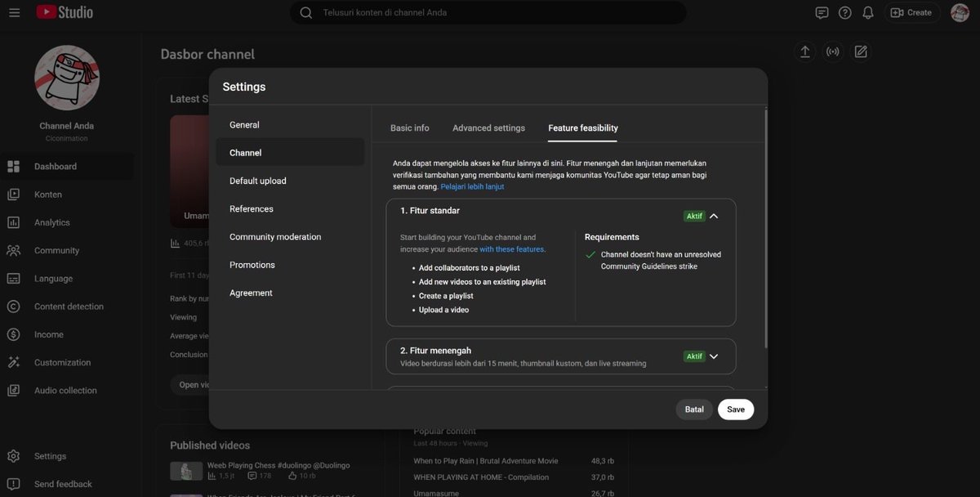
Task: Click 'Create a playlist' list item
Action: 446,296
